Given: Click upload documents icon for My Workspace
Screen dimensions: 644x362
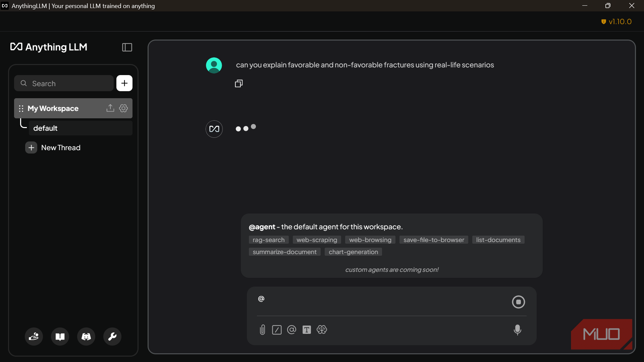Looking at the screenshot, I should 110,108.
